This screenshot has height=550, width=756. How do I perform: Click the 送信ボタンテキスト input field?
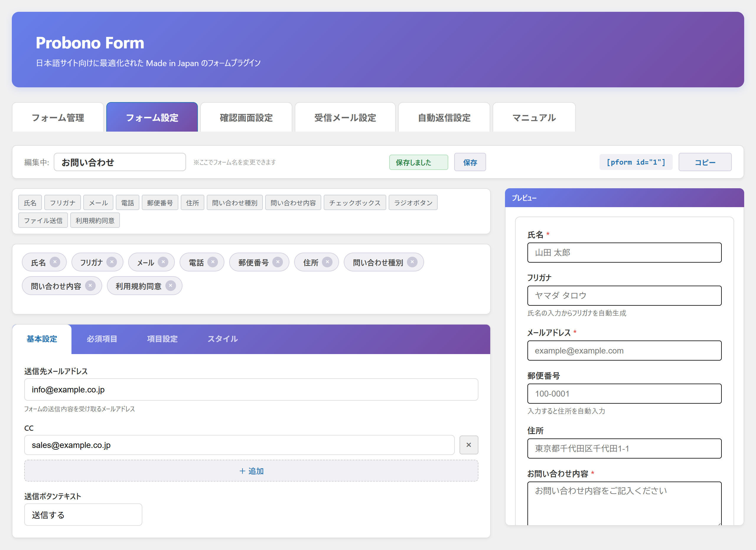tap(83, 515)
